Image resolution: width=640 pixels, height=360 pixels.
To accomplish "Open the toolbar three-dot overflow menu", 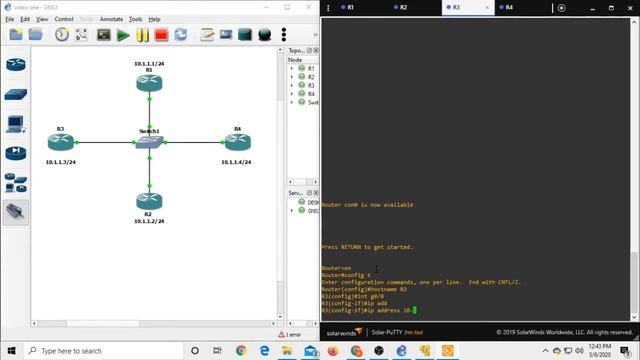I will point(284,35).
